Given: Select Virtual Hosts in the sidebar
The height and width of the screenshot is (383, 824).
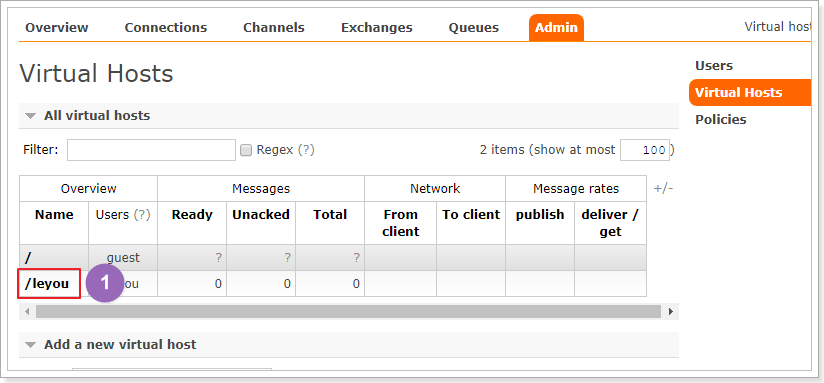Looking at the screenshot, I should 749,92.
